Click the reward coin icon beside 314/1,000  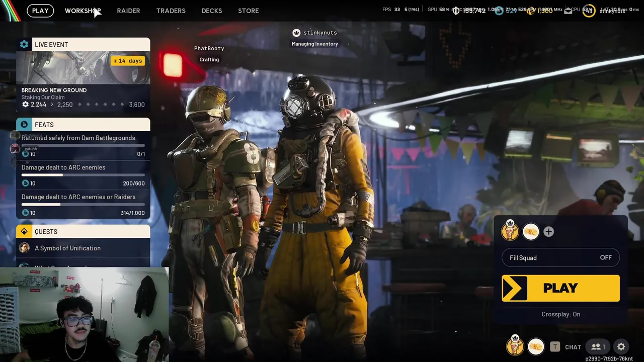(25, 213)
